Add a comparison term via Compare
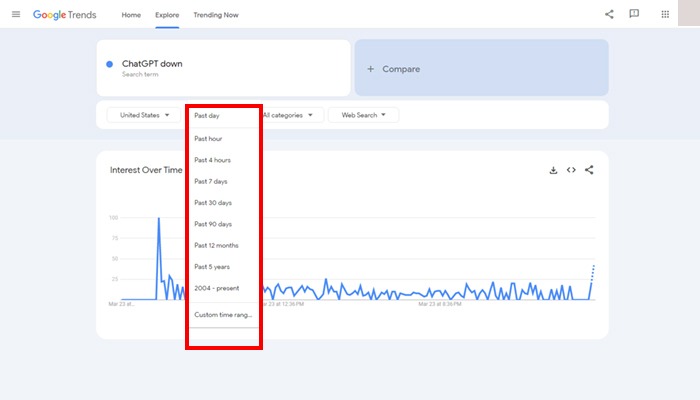This screenshot has height=400, width=700. (482, 68)
